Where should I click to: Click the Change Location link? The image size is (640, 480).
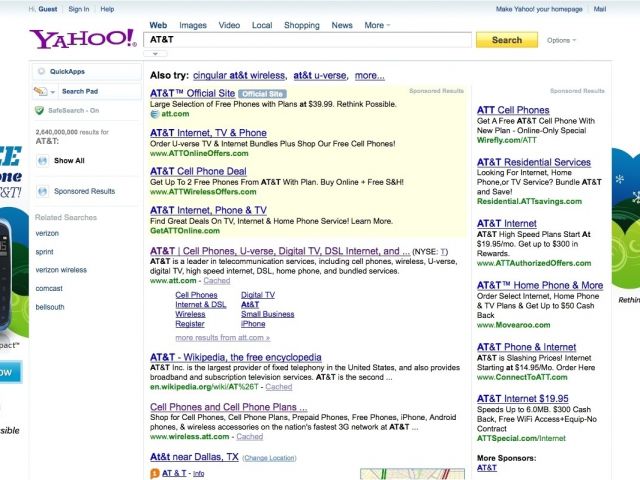(269, 458)
